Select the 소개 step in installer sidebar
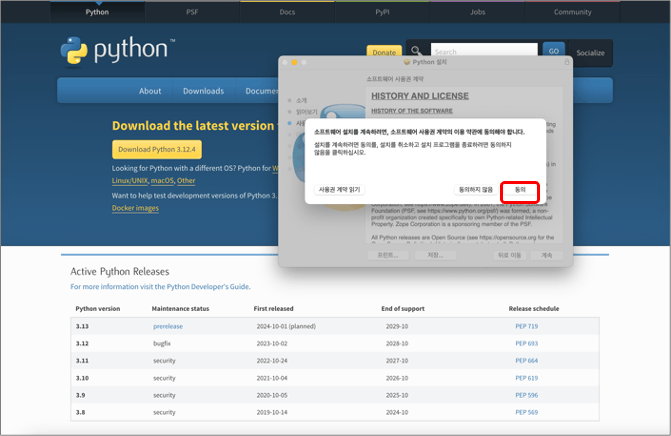671x436 pixels. [x=301, y=100]
